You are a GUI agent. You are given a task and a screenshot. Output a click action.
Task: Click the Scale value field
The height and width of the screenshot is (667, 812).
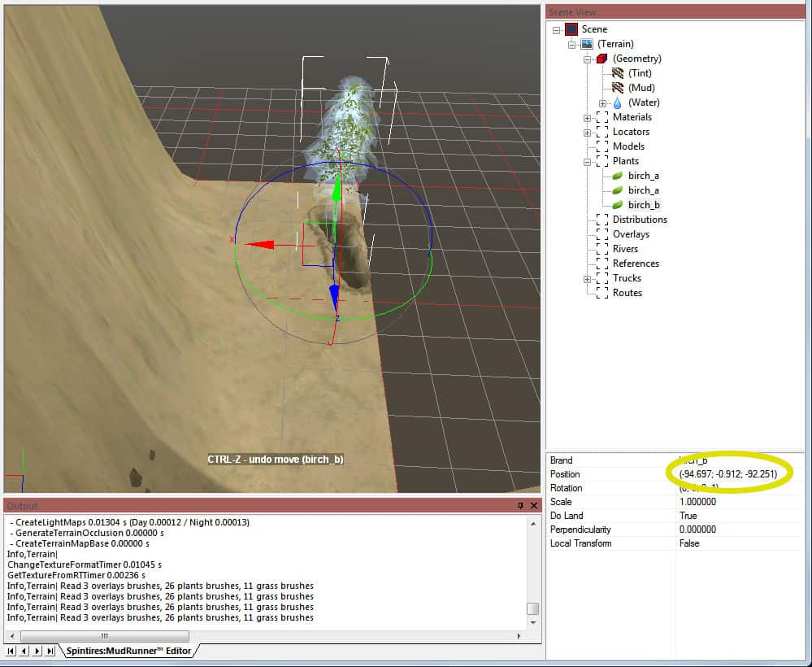click(697, 502)
